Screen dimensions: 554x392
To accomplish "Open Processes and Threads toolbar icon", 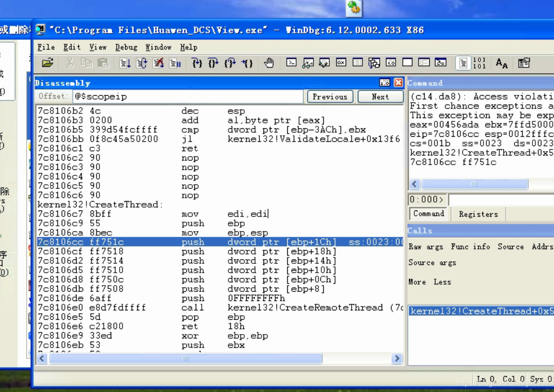I will click(424, 63).
